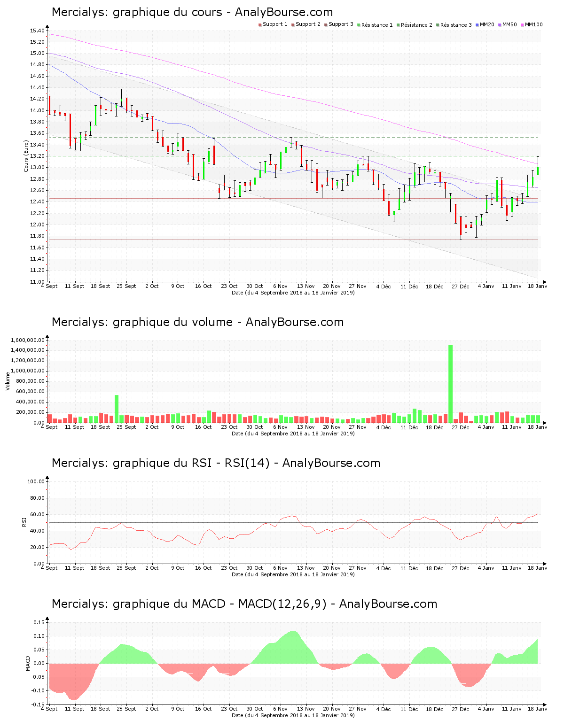Screen dimensions: 564x728
Task: Click the '100.00' RSI axis value
Action: (36, 481)
